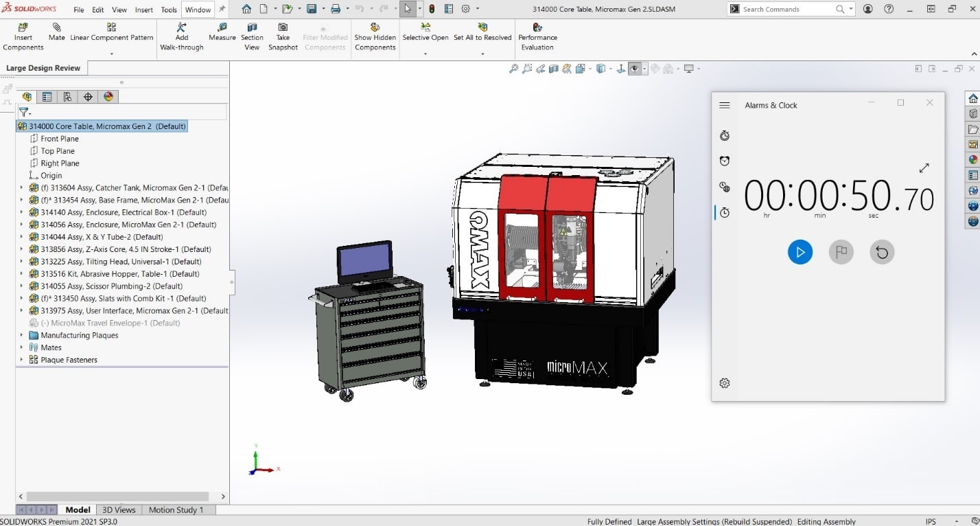Open the Options gear icon
Screen dimensions: 980x526
tap(466, 9)
